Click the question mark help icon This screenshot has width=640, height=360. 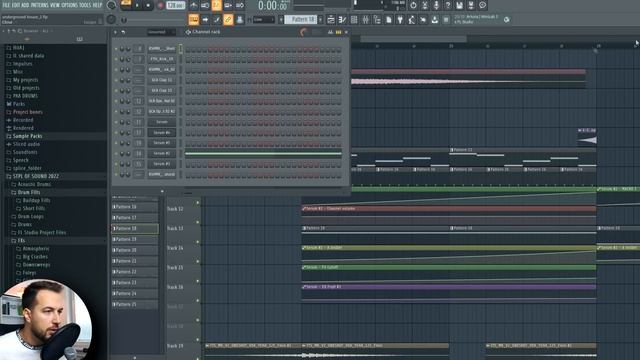448,5
